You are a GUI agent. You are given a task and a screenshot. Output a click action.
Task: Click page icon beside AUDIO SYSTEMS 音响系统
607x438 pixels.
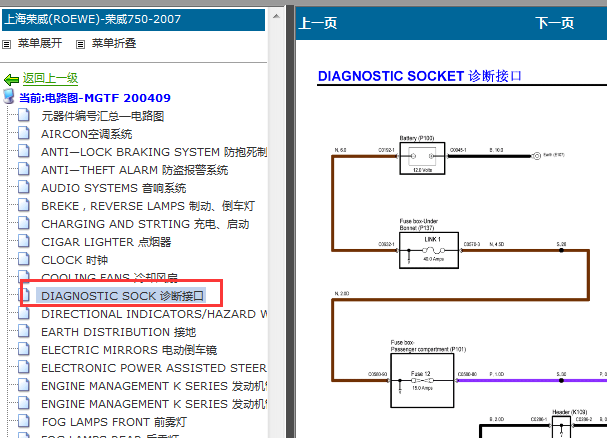[24, 187]
